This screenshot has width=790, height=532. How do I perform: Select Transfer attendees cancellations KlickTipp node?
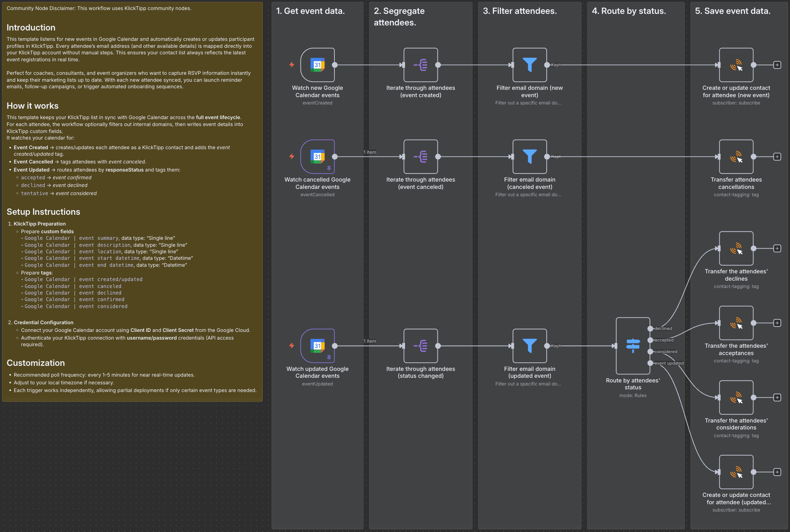[x=736, y=157]
